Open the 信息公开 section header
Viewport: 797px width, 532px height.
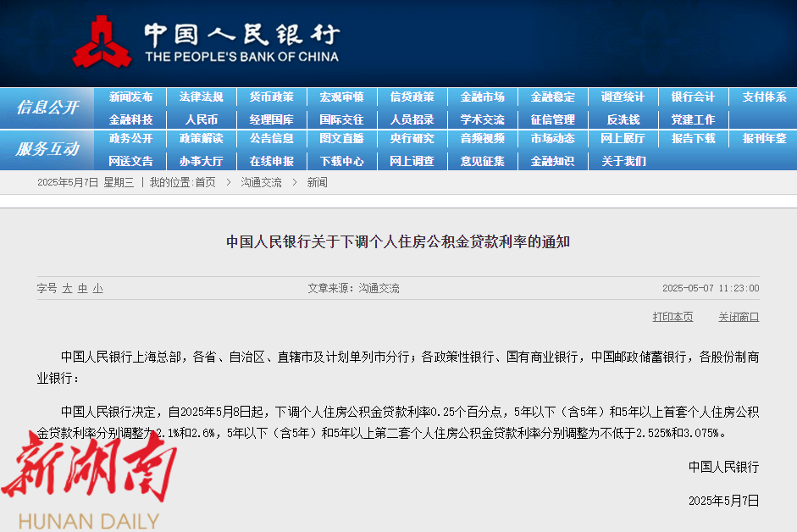coord(47,108)
